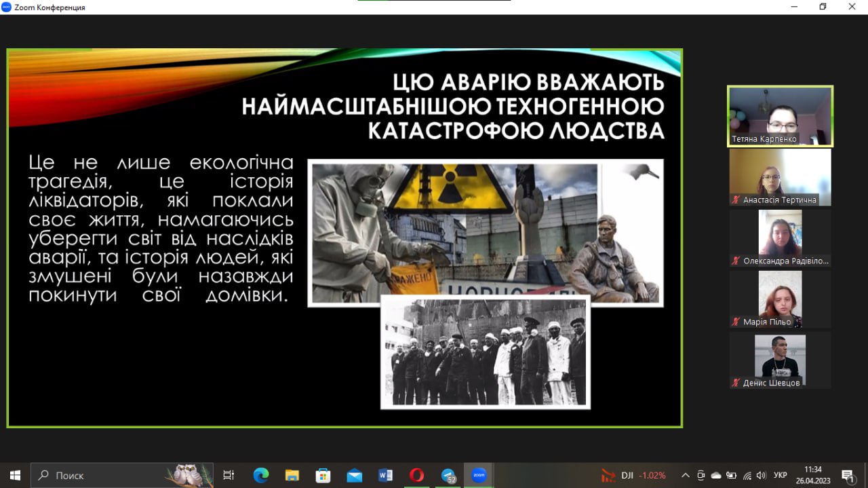Open Telegram with the unread badge
The width and height of the screenshot is (868, 488).
click(x=448, y=475)
